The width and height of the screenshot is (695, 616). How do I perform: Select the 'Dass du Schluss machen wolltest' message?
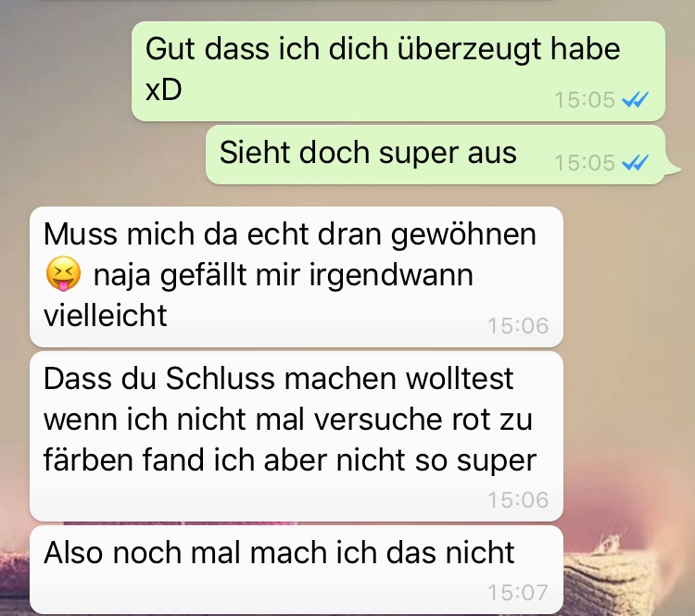point(297,436)
